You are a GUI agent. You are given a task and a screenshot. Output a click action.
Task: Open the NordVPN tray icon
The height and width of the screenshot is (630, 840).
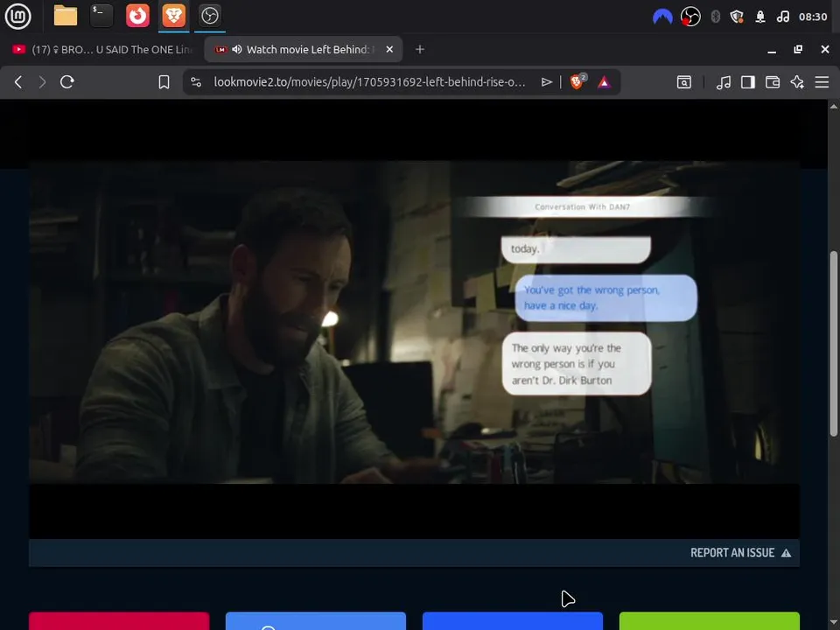pyautogui.click(x=662, y=17)
